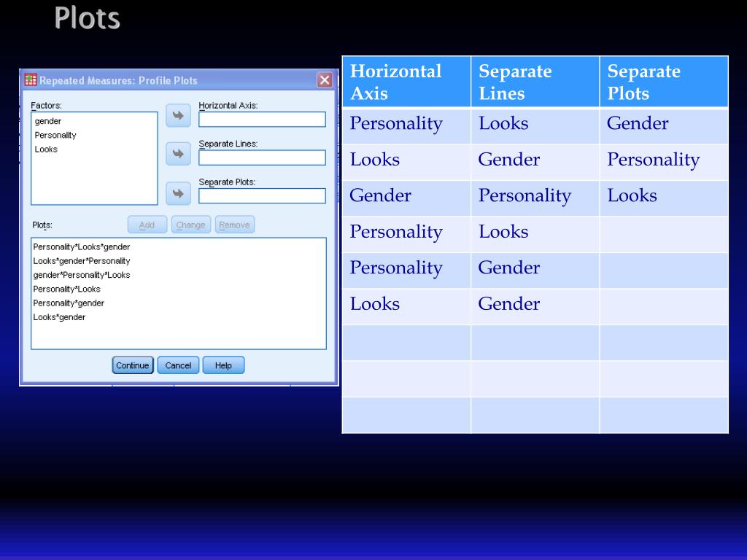Close the Profile Plots dialog
This screenshot has height=560, width=747.
click(325, 80)
